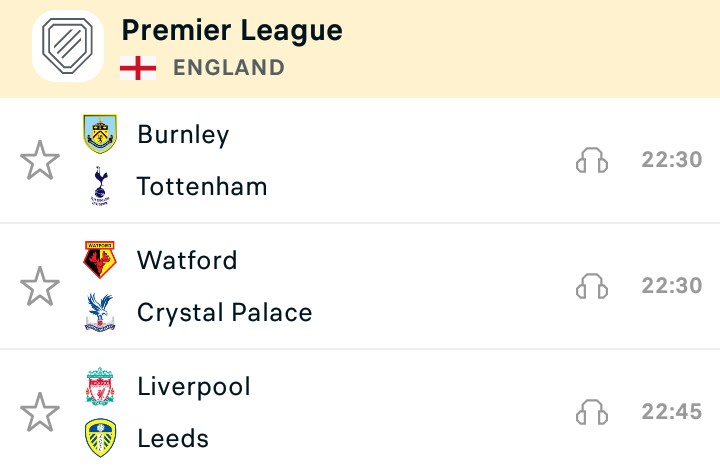The image size is (720, 474).
Task: Click the Crystal Palace eagle crest
Action: pos(100,312)
